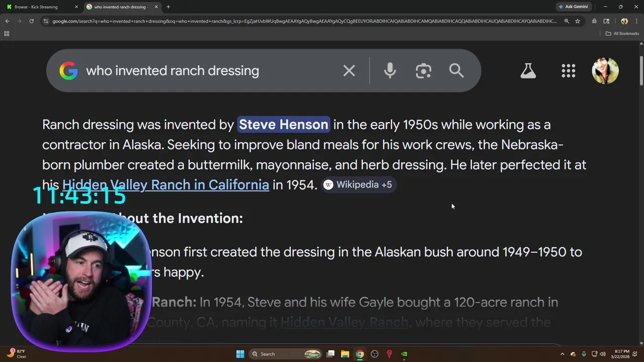View site information icon in address bar
Viewport: 644px width, 362px height.
click(46, 21)
